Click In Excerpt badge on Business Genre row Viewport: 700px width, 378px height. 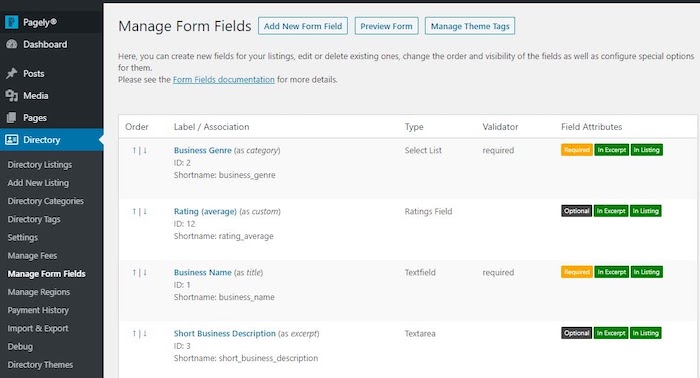[612, 150]
